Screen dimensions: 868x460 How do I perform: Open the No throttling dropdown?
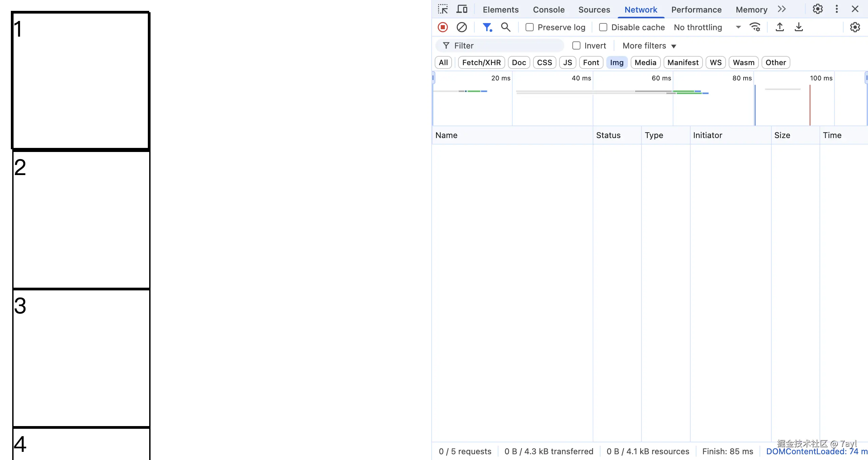[707, 27]
